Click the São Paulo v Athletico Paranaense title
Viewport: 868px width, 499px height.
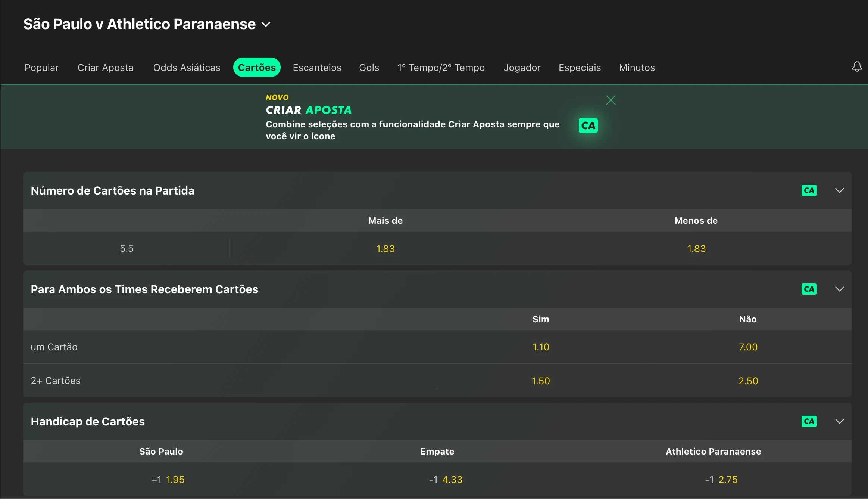click(140, 24)
